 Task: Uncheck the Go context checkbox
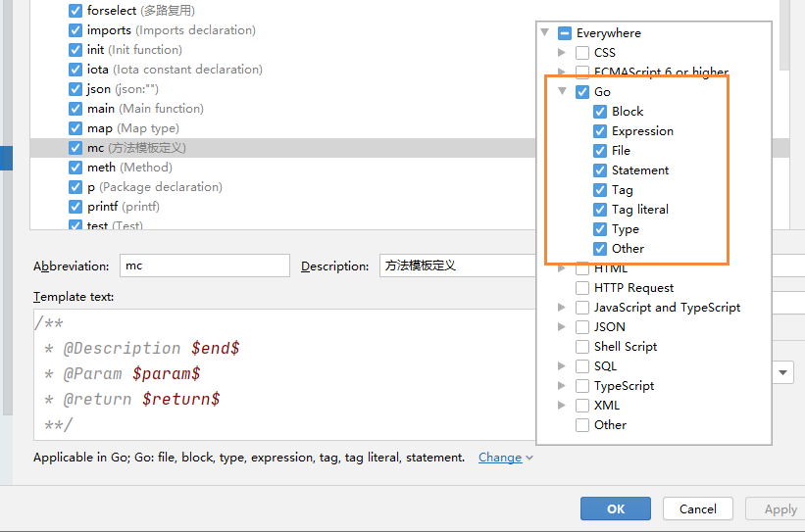[583, 92]
